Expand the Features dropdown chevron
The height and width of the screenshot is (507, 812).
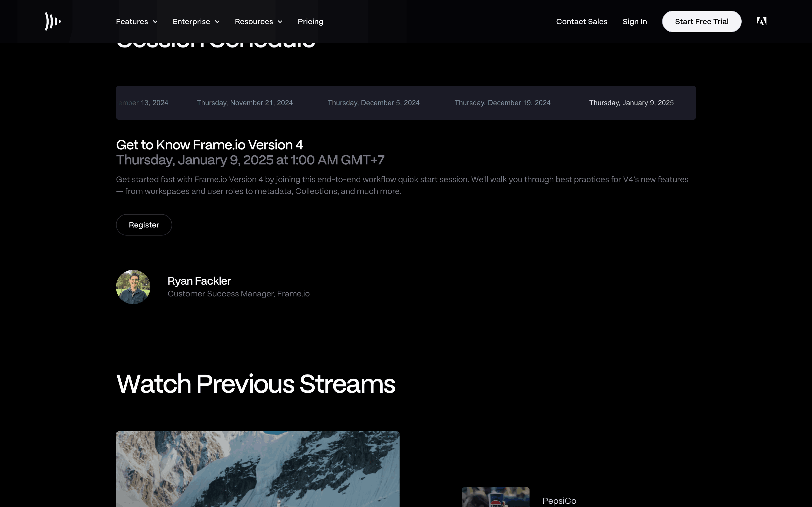(155, 22)
